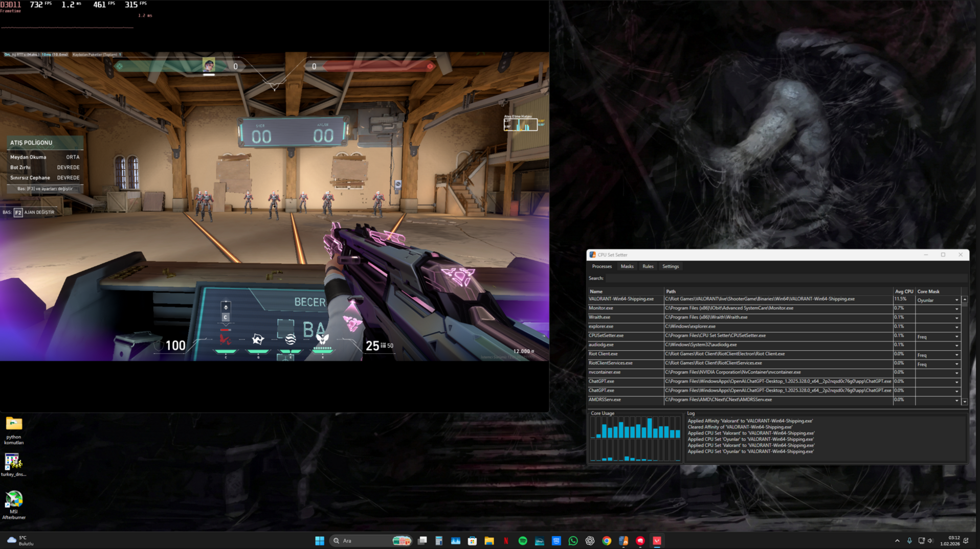Open WhatsApp from the taskbar
The image size is (980, 549).
tap(573, 541)
